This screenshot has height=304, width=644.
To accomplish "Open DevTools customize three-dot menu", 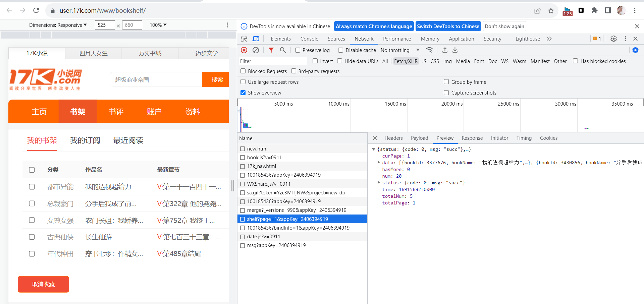I will point(625,39).
